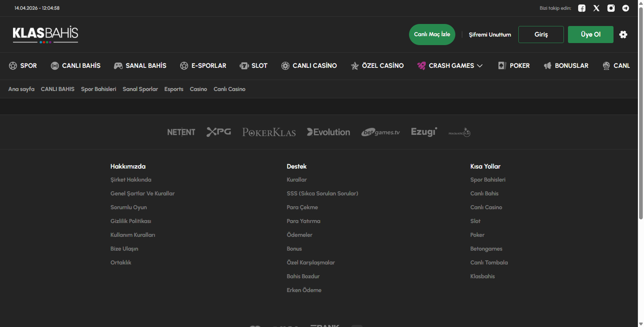This screenshot has height=327, width=644.
Task: Open Canlı Tombala footer link
Action: (489, 262)
